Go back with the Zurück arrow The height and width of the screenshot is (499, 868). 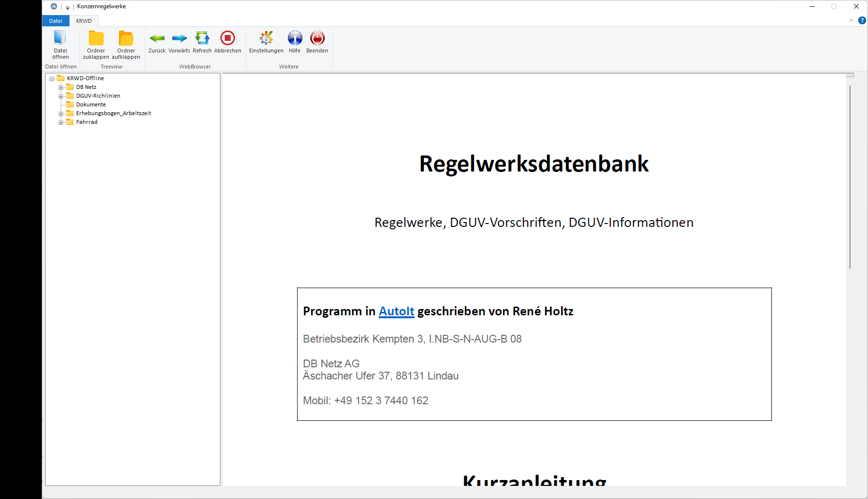[x=157, y=38]
